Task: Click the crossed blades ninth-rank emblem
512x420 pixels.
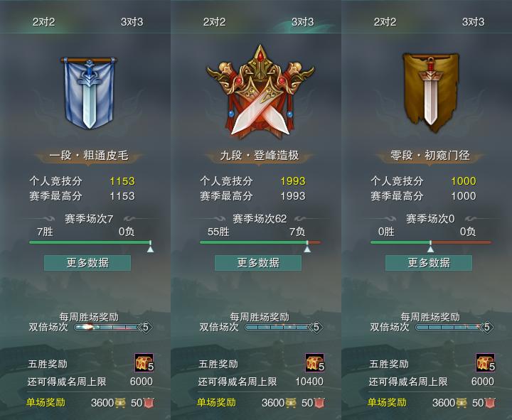Action: click(260, 91)
